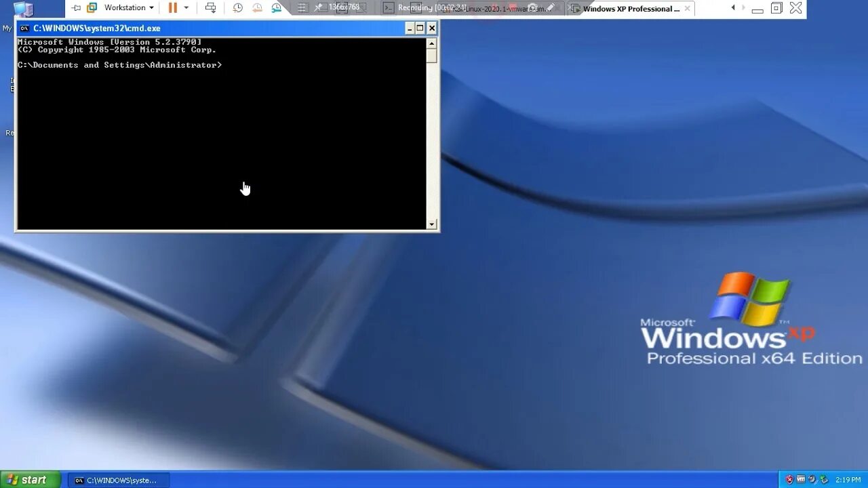Maximize the cmd.exe window
Viewport: 868px width, 488px height.
[420, 28]
